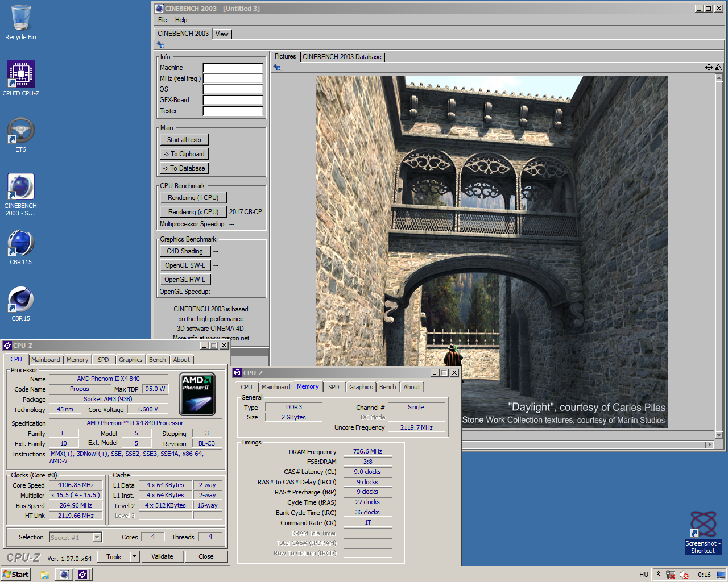Click the MHz (real freq.) input field
The height and width of the screenshot is (582, 728).
(x=233, y=78)
